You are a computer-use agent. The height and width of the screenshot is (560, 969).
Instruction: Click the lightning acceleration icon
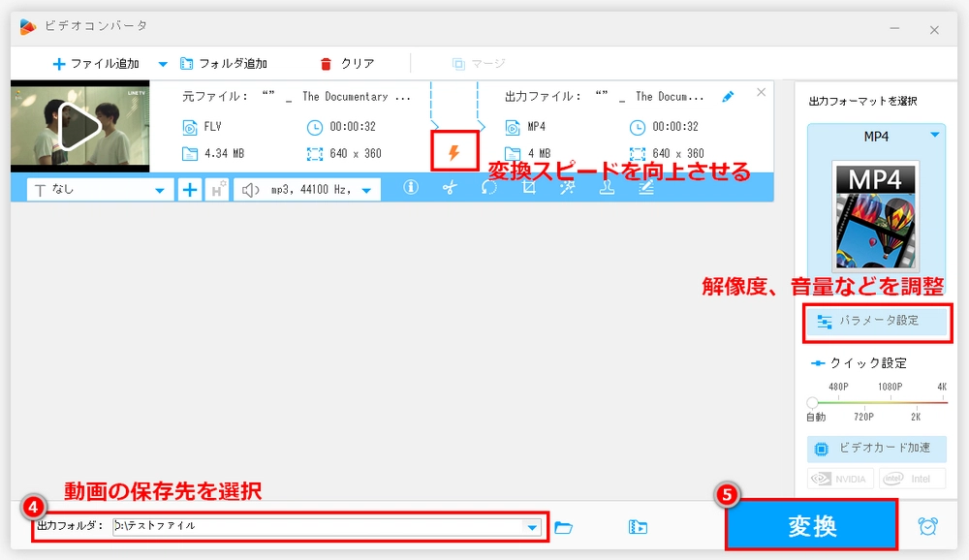click(x=454, y=152)
